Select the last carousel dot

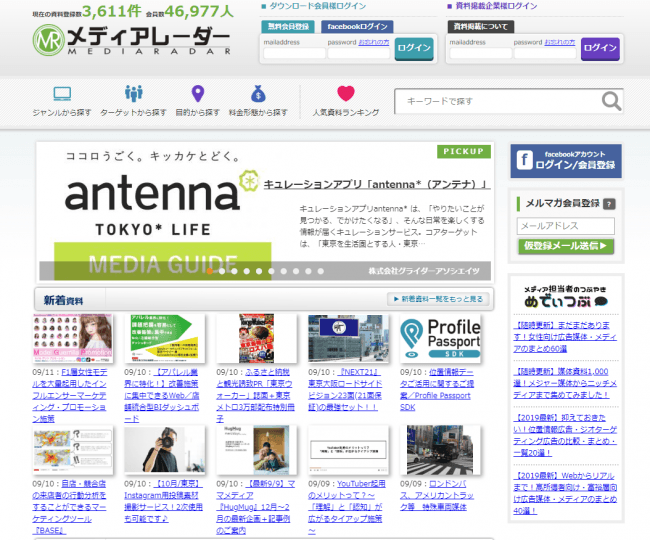320,271
